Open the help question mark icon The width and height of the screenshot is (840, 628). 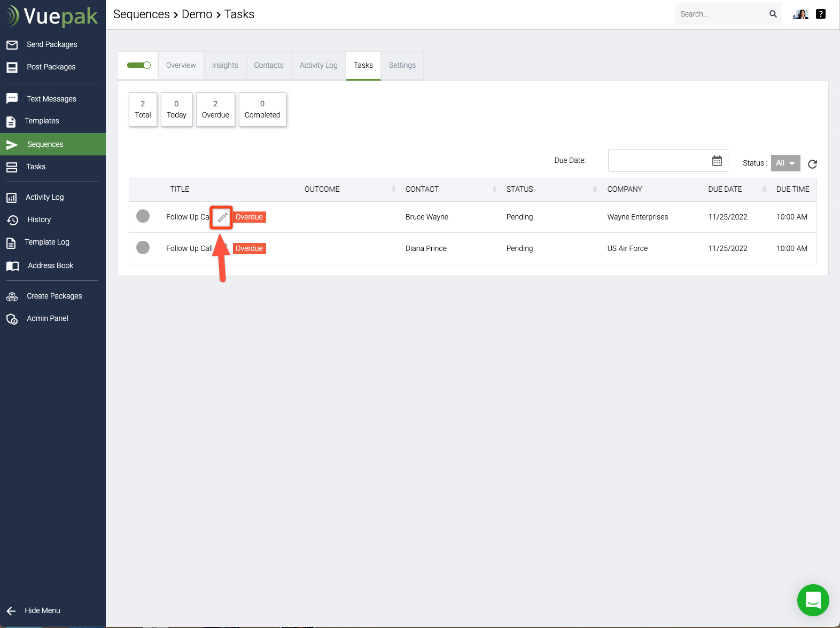coord(821,14)
